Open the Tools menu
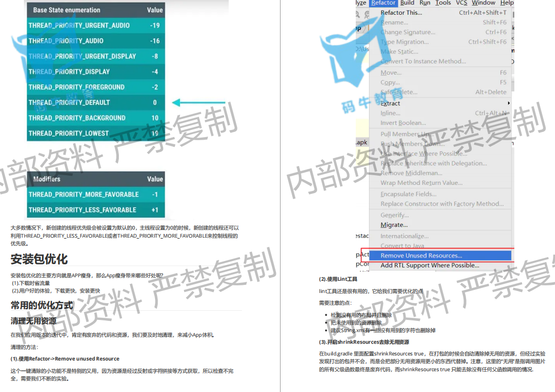 [443, 3]
